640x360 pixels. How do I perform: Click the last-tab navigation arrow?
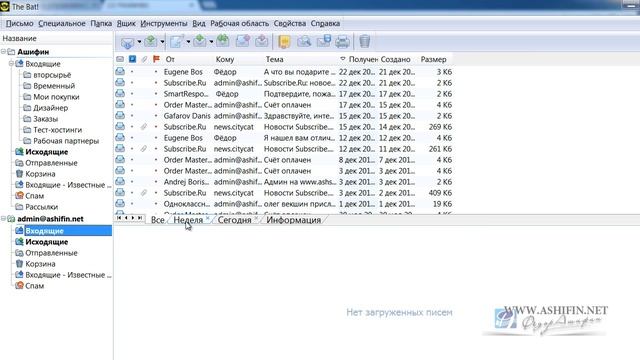click(x=140, y=218)
